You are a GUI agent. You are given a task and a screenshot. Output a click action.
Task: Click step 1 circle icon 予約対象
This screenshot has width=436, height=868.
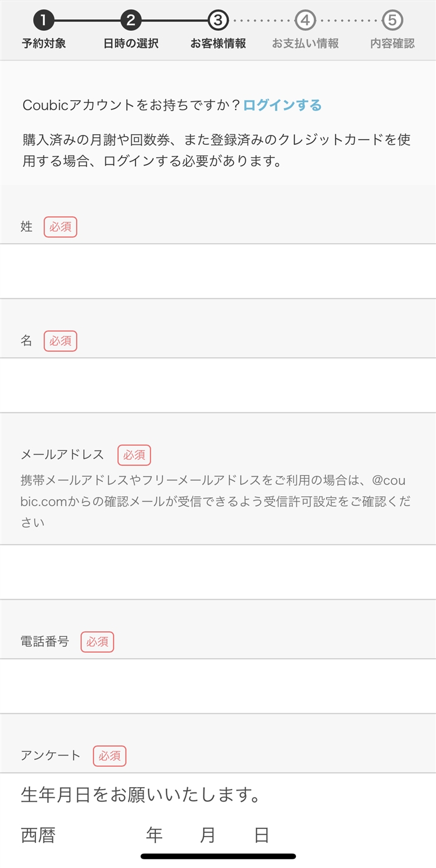[44, 21]
